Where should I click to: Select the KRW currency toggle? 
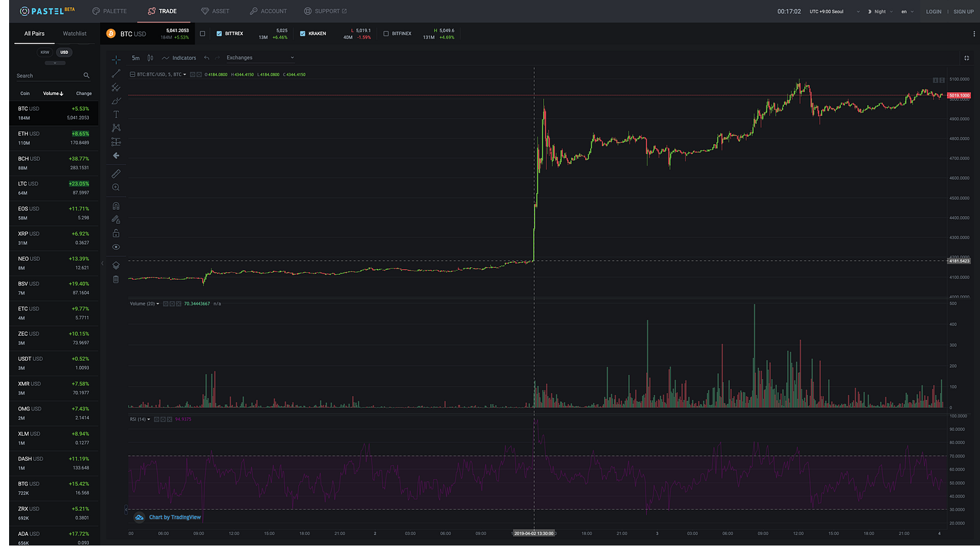pyautogui.click(x=45, y=52)
